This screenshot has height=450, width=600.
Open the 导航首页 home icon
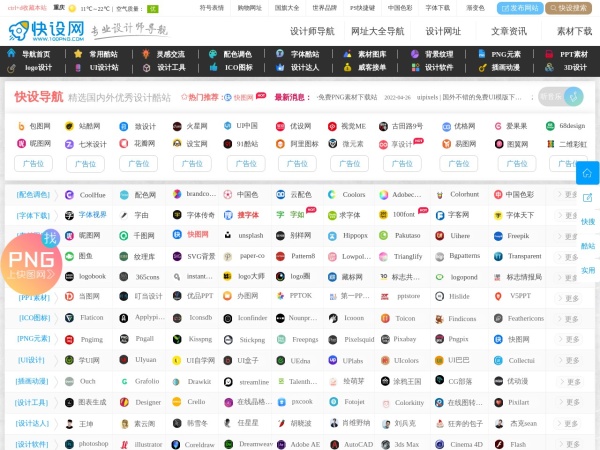pos(11,54)
